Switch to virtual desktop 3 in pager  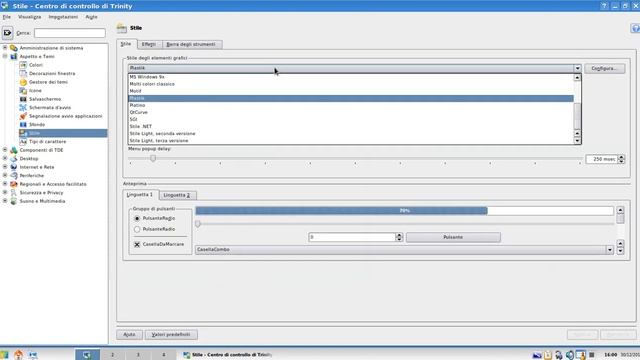[x=138, y=355]
